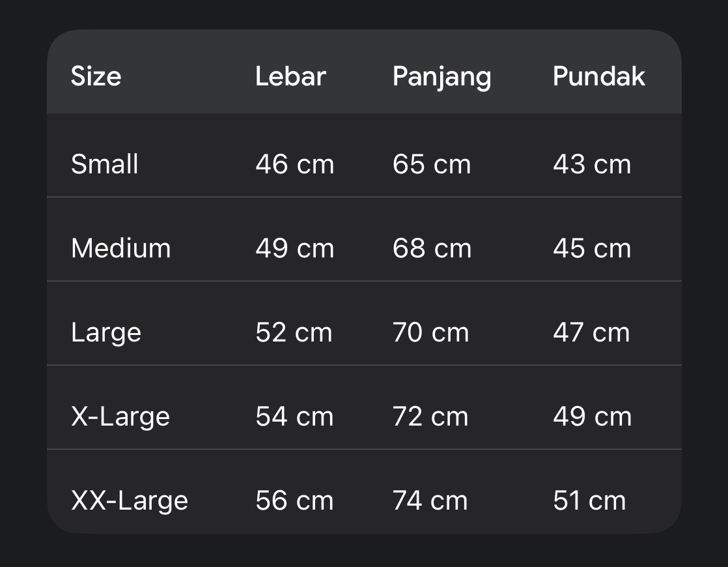728x567 pixels.
Task: Click the Size column header
Action: click(x=96, y=76)
